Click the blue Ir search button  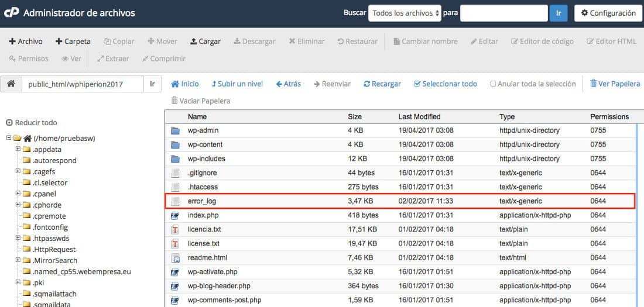(558, 13)
